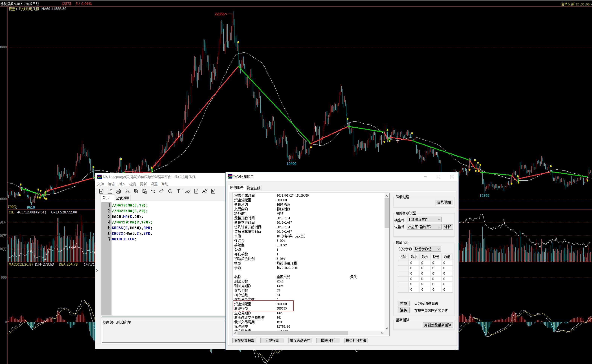Click the report horizontal scrollbar right arrow
This screenshot has width=592, height=364.
(x=382, y=333)
